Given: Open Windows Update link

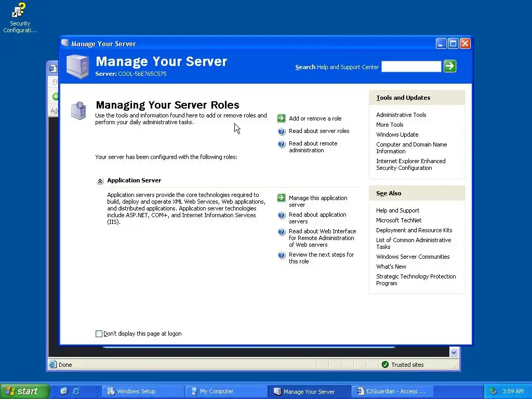Looking at the screenshot, I should 397,135.
